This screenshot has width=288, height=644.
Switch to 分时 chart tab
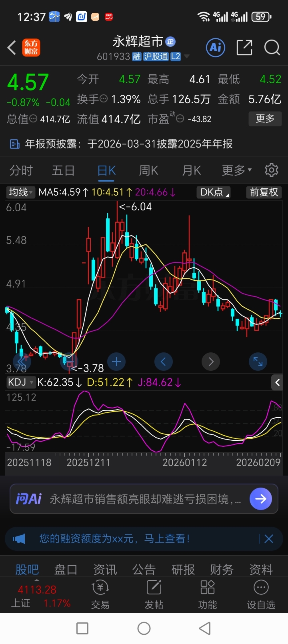(x=21, y=170)
